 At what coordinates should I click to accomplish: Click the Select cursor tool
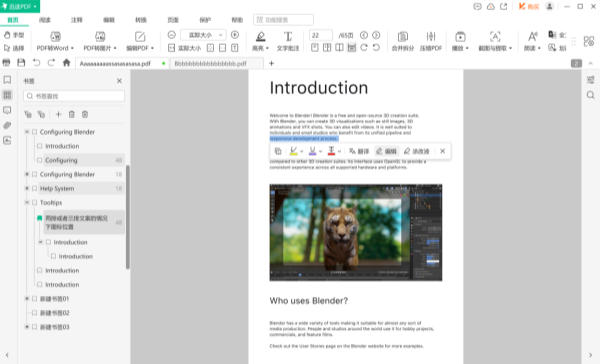14,48
